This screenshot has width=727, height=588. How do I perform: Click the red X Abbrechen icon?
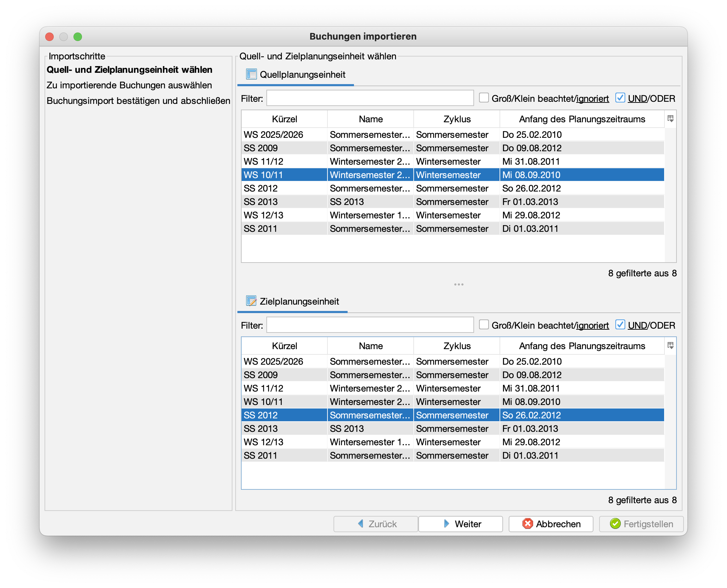click(528, 524)
